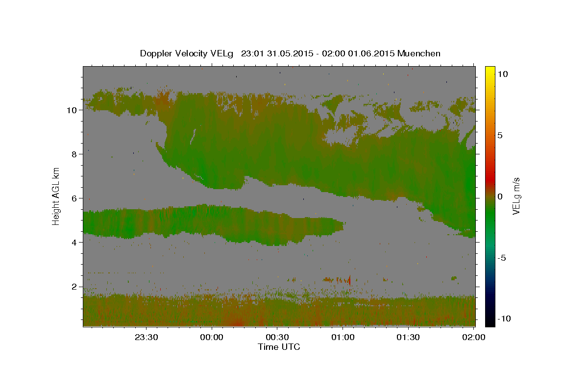Viewport: 588px width, 392px height.
Task: Click the height axis label 6
Action: (x=74, y=198)
